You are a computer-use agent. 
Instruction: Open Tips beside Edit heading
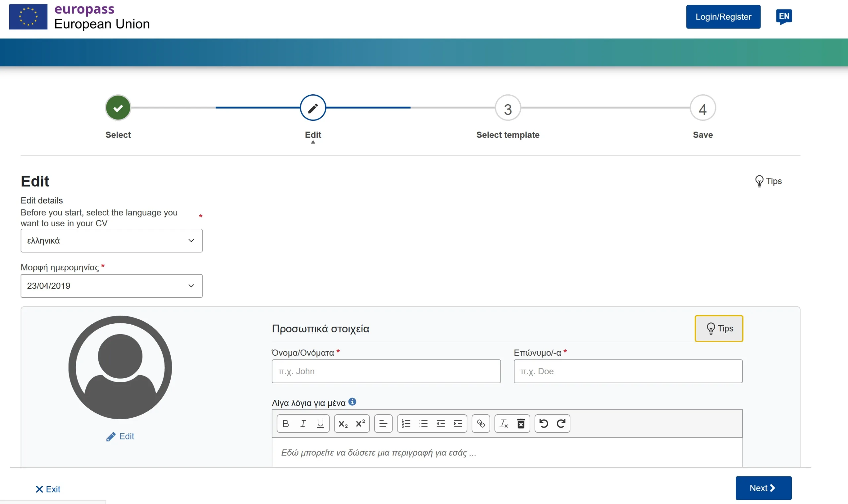click(x=768, y=181)
